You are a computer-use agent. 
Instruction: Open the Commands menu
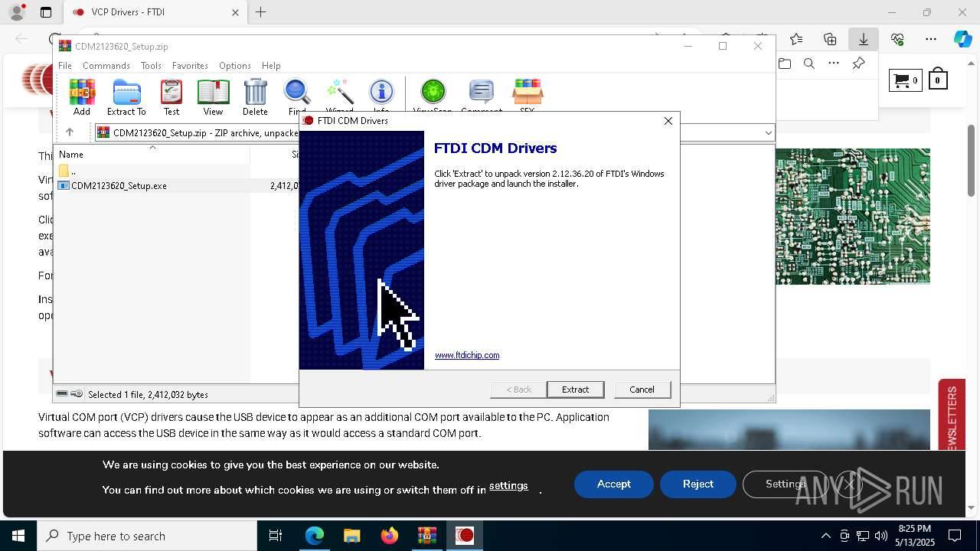click(x=106, y=66)
